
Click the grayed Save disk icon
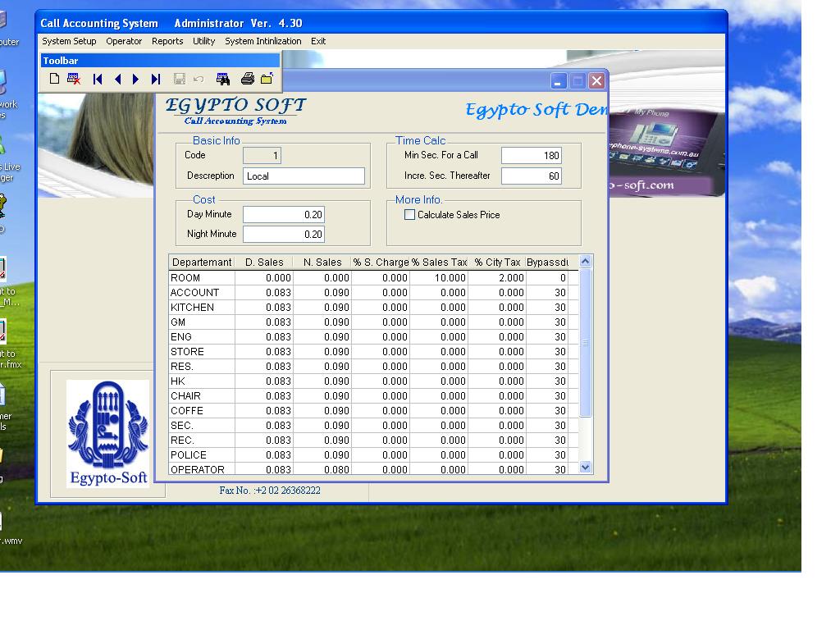click(180, 80)
